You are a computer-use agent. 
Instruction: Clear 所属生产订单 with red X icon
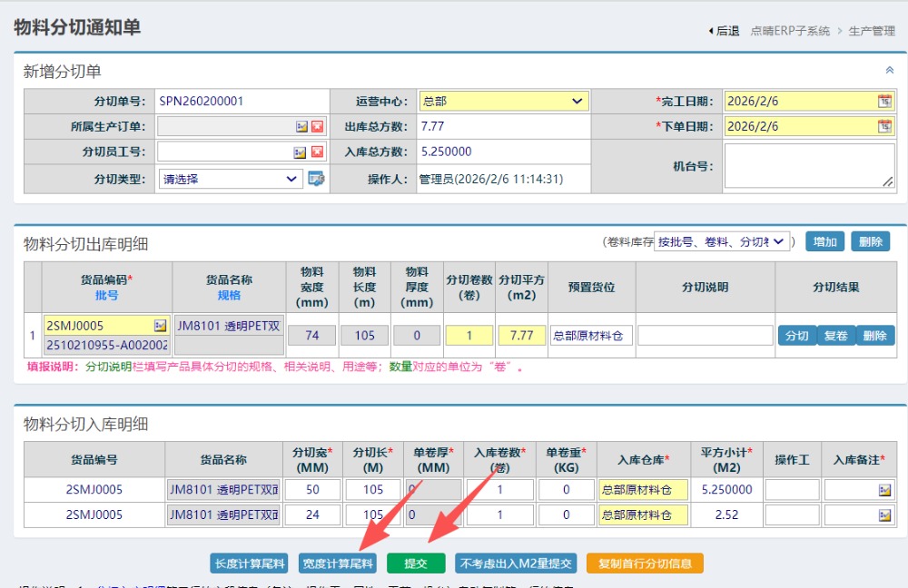(x=318, y=127)
